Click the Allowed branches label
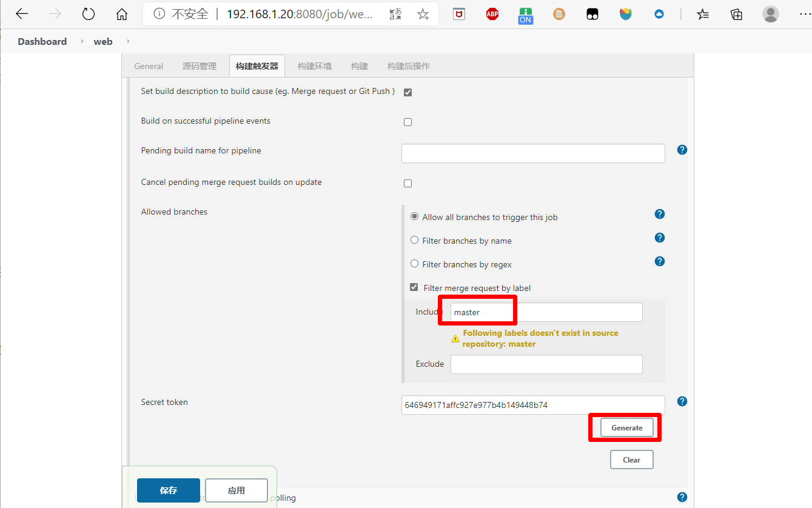This screenshot has width=812, height=508. [x=174, y=212]
